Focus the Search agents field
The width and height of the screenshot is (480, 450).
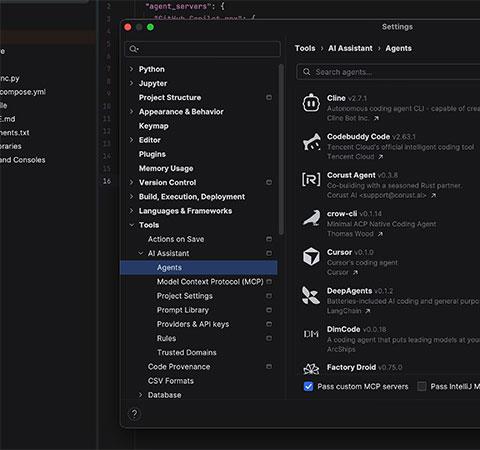click(x=388, y=72)
